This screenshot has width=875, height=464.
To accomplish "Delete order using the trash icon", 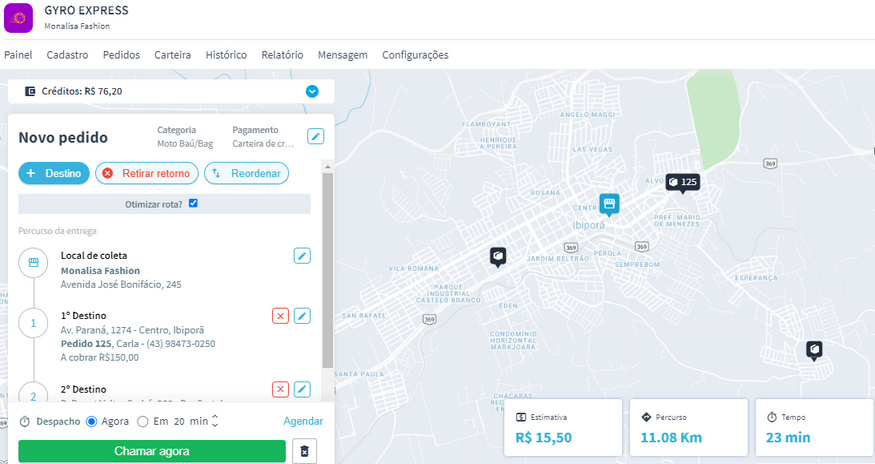I will pyautogui.click(x=304, y=451).
